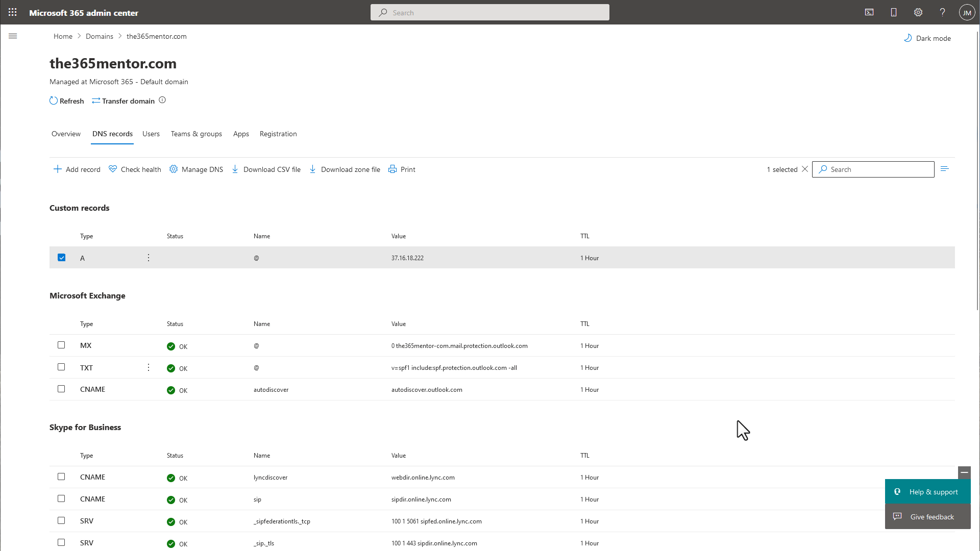
Task: Click the Download zone file arrow icon
Action: [x=313, y=169]
